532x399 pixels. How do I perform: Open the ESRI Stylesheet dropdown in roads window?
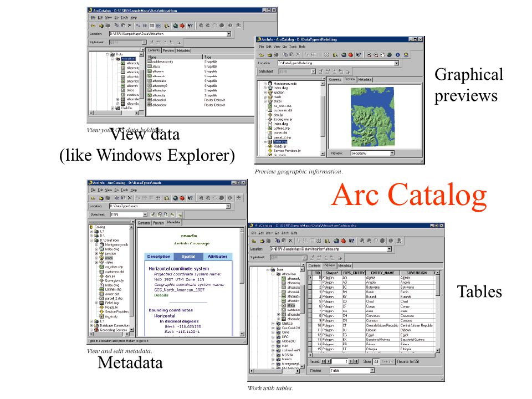pos(145,214)
